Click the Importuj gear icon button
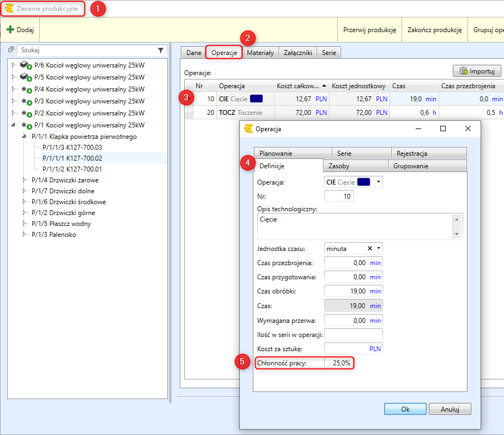The width and height of the screenshot is (504, 435). pos(464,71)
